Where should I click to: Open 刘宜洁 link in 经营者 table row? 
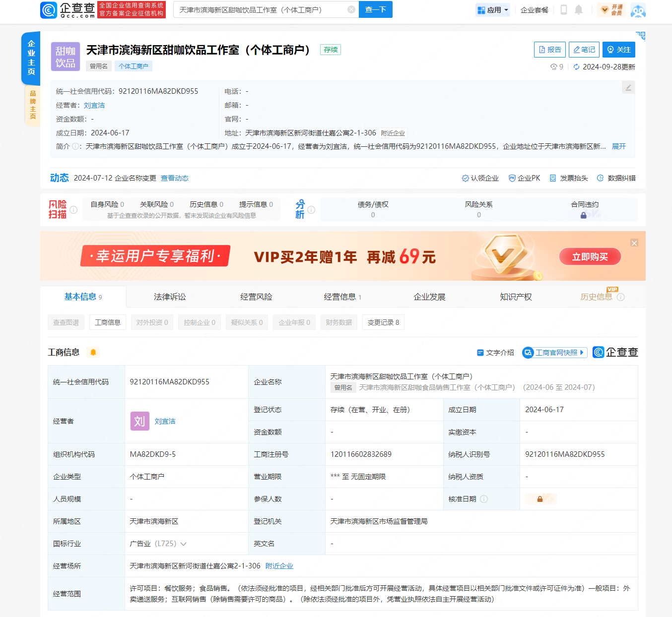[x=165, y=421]
